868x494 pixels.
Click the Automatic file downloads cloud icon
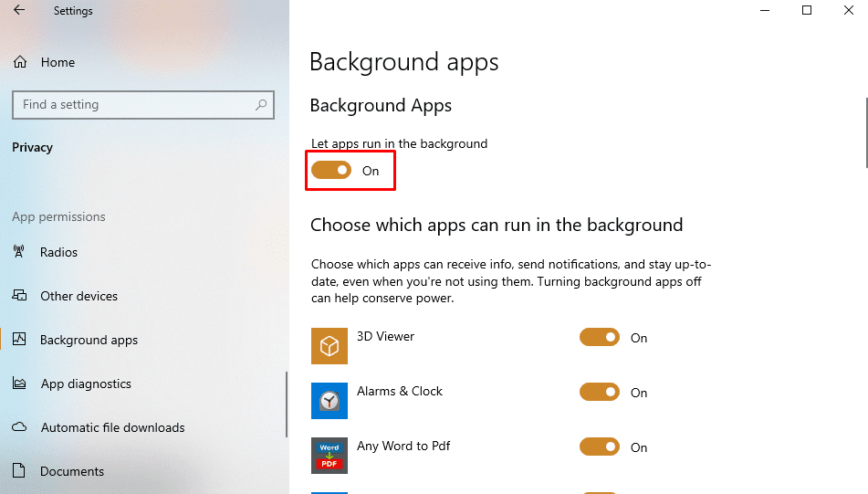tap(19, 427)
